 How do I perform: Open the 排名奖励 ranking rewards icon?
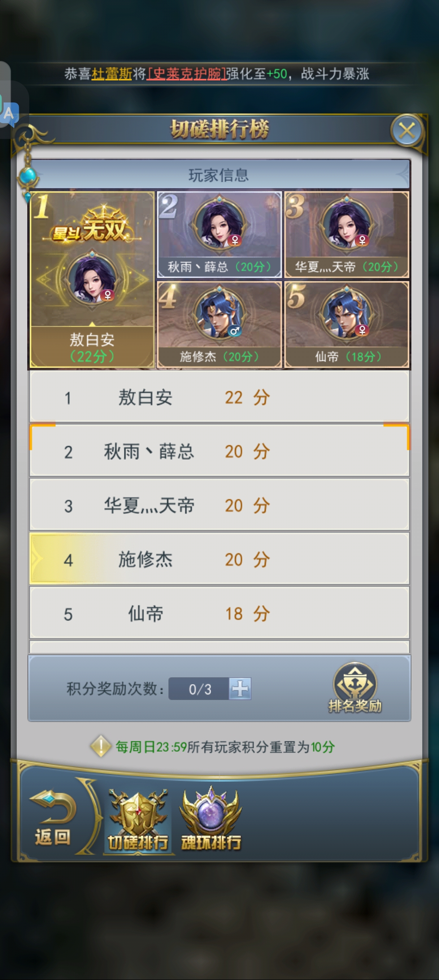pyautogui.click(x=355, y=688)
